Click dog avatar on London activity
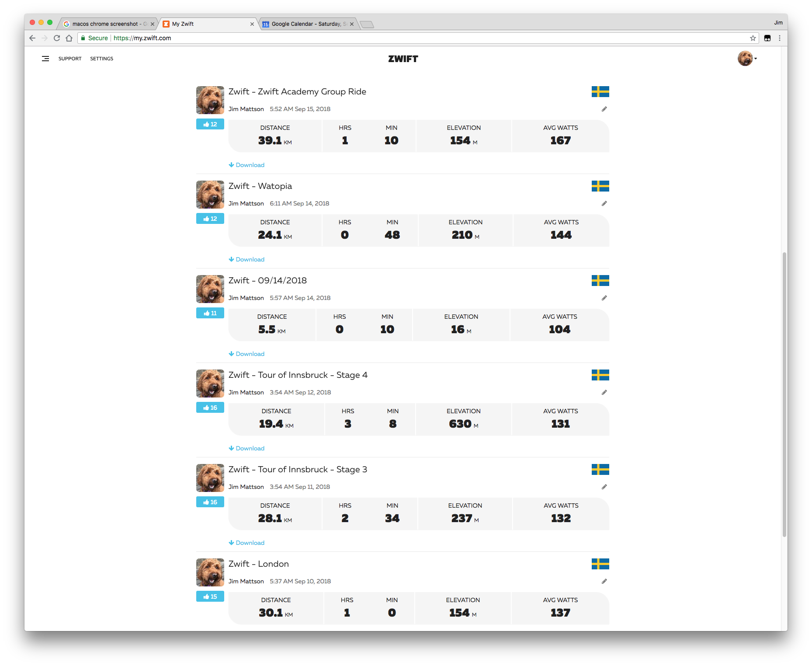 (x=210, y=572)
